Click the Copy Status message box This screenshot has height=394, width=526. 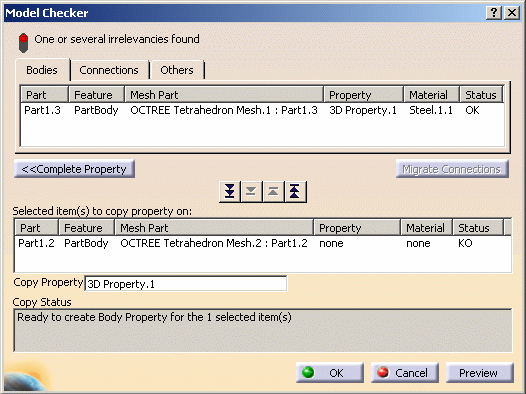(x=263, y=330)
